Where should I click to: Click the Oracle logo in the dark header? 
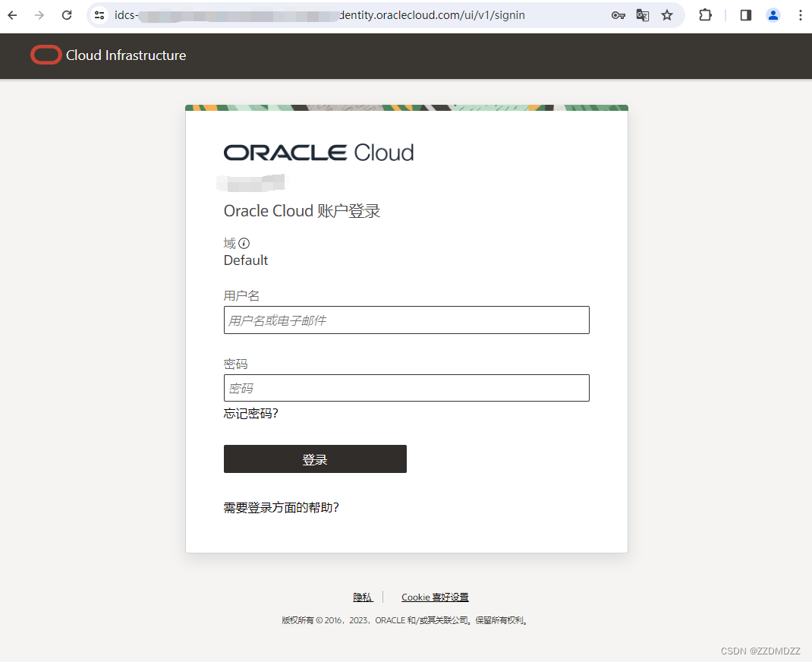pos(46,55)
